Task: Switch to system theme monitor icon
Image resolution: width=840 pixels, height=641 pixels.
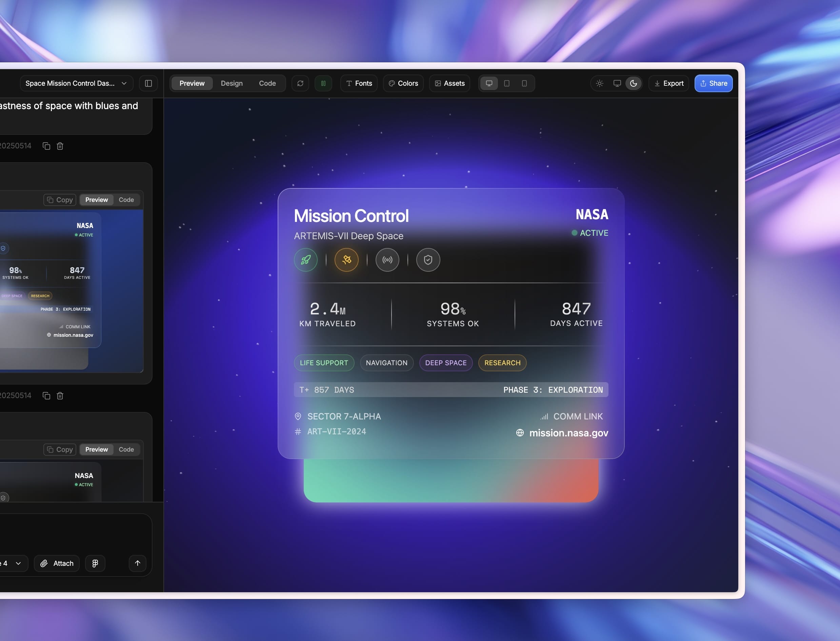Action: pos(617,83)
